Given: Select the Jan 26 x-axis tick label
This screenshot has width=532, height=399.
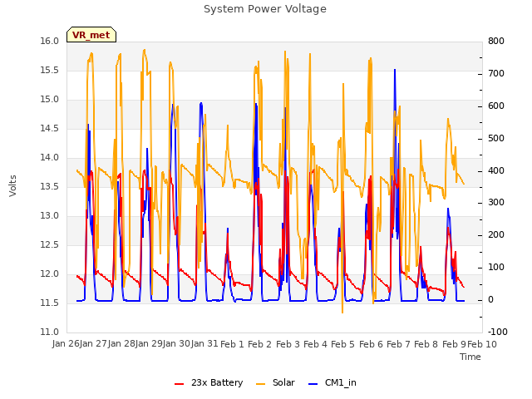Looking at the screenshot, I should [66, 344].
